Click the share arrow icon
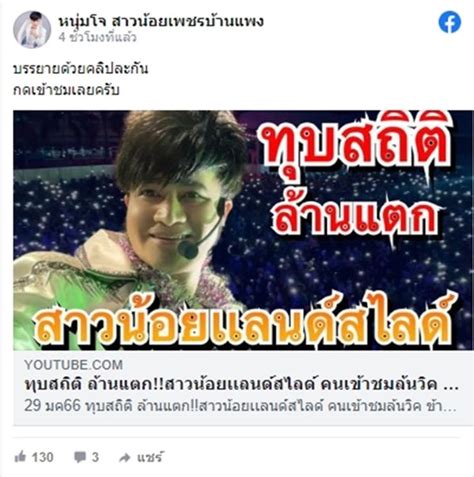The image size is (474, 477). click(125, 458)
